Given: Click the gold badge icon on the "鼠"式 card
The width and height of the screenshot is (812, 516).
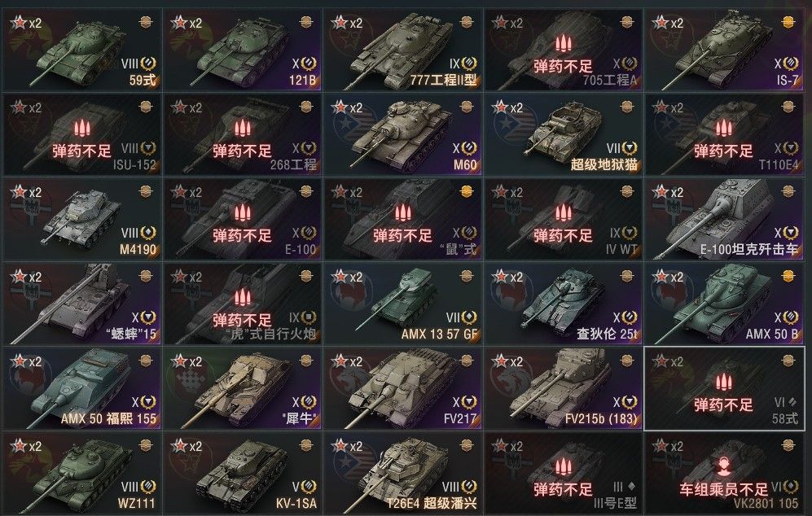Looking at the screenshot, I should click(x=467, y=191).
